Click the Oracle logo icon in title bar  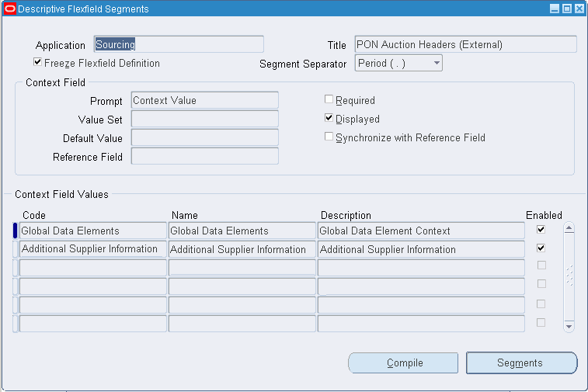[10, 9]
